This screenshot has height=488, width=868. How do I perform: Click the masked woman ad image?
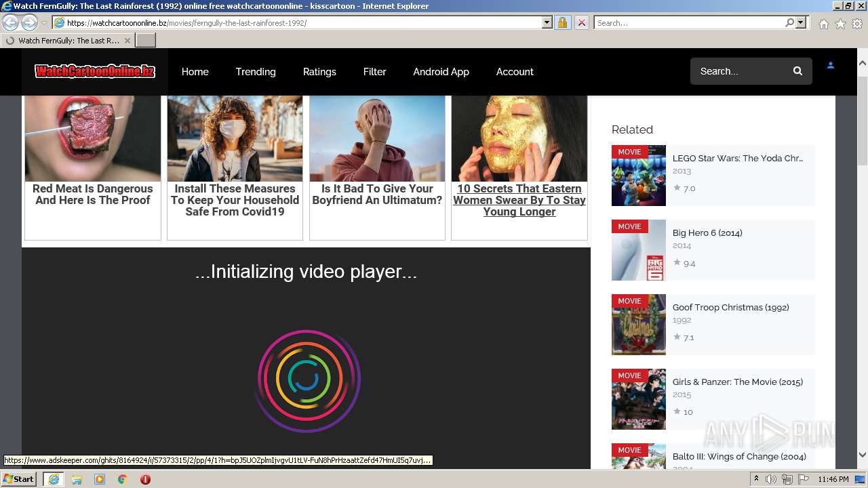point(235,138)
